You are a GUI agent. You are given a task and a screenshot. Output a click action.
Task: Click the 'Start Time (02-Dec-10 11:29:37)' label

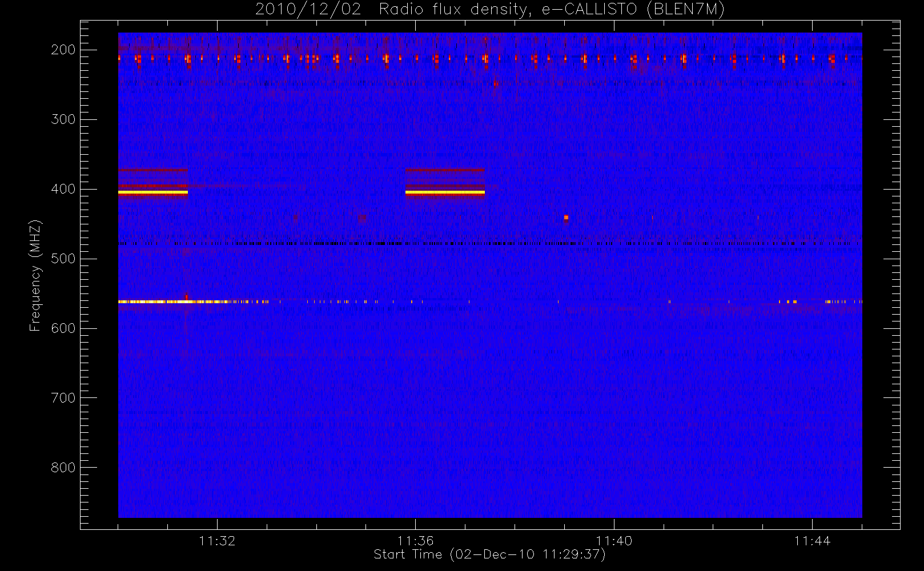pos(489,554)
